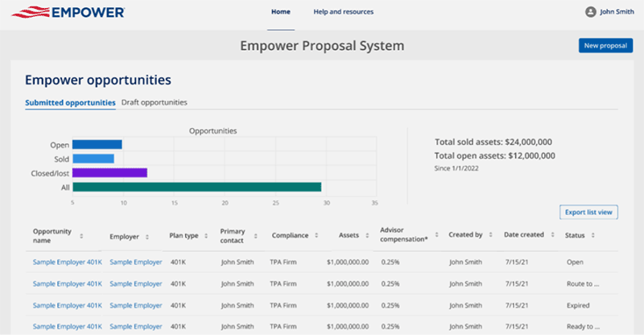
Task: Sort by Opportunity name column arrows
Action: pyautogui.click(x=80, y=236)
